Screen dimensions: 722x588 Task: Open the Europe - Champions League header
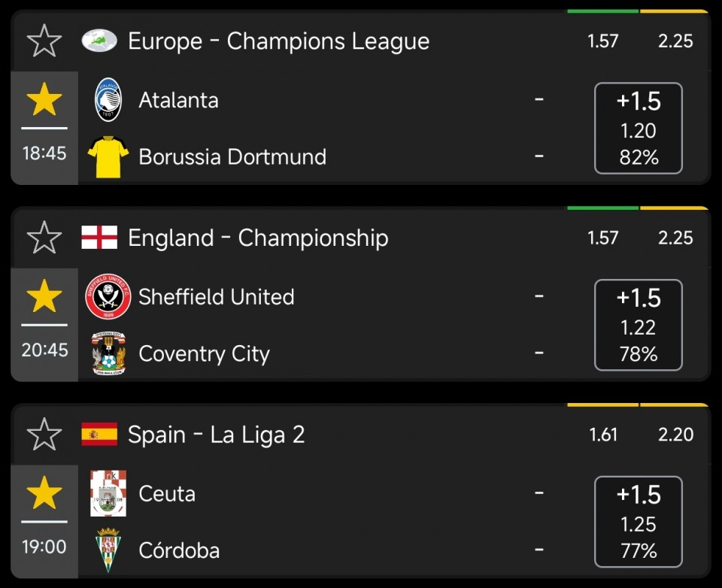(x=278, y=41)
